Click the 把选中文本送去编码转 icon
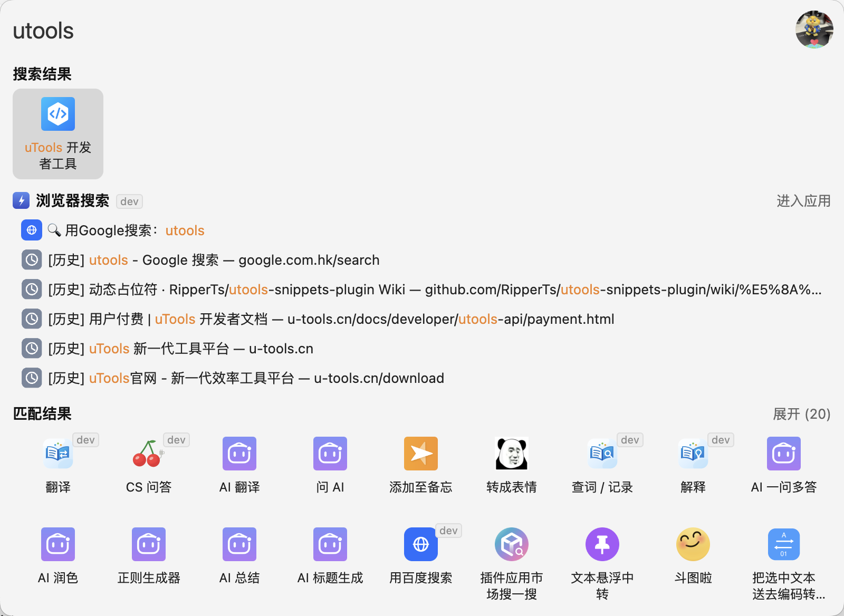 click(x=784, y=544)
